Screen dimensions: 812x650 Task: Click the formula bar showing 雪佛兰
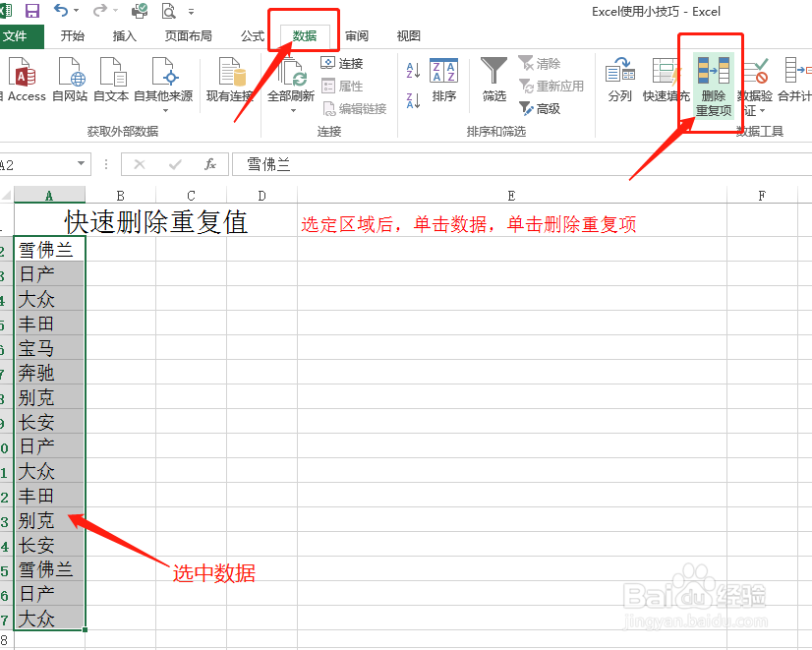(x=522, y=164)
